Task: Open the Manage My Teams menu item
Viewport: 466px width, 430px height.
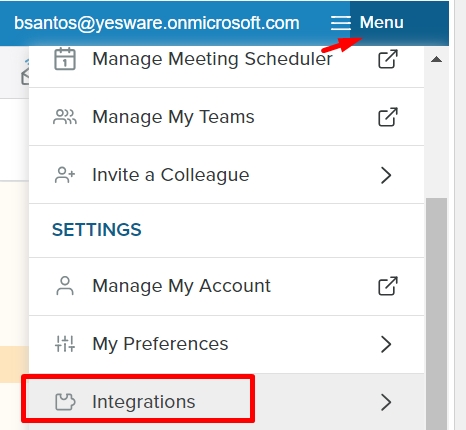Action: tap(226, 117)
